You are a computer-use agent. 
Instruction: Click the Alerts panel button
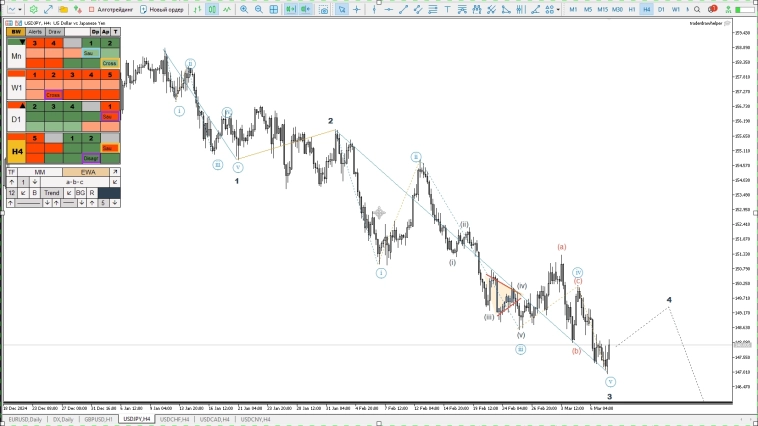pyautogui.click(x=35, y=32)
